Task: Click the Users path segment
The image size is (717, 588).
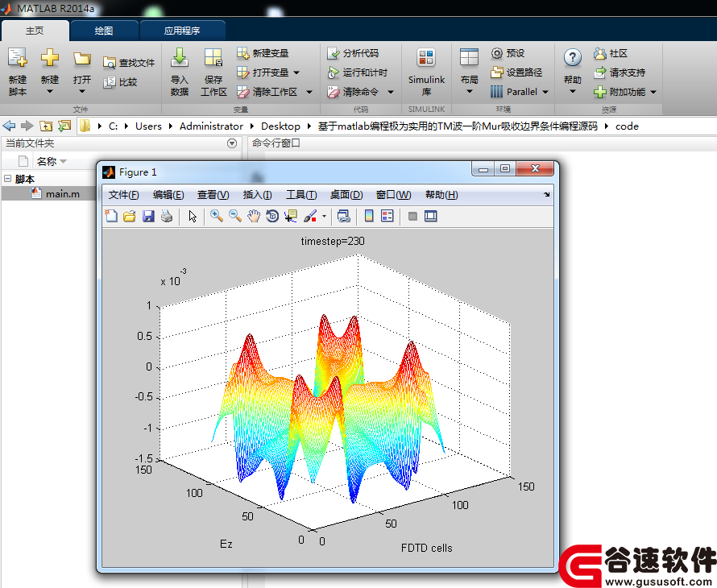Action: pyautogui.click(x=148, y=126)
